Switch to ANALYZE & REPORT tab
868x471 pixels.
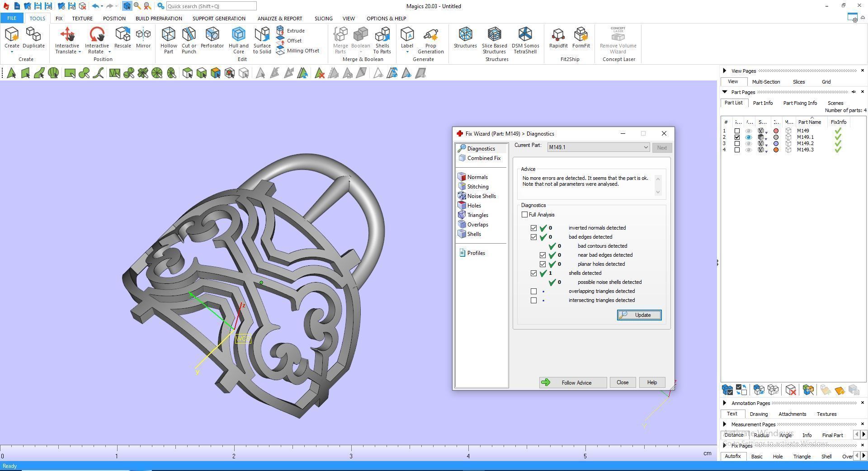pyautogui.click(x=280, y=19)
